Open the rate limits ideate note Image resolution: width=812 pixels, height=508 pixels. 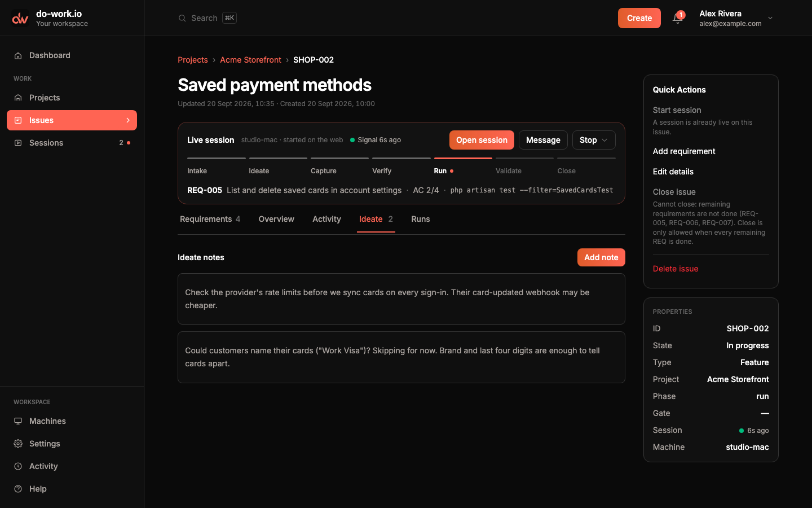[x=401, y=299]
